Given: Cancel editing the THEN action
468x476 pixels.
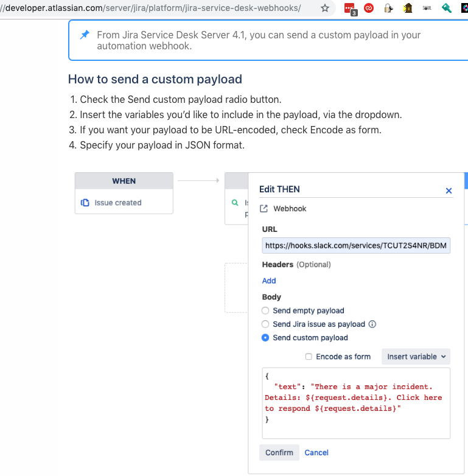Looking at the screenshot, I should (x=316, y=453).
